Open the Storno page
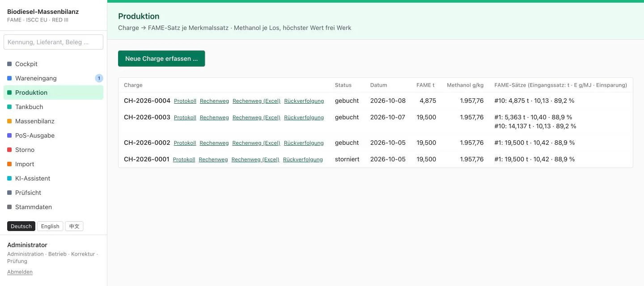The width and height of the screenshot is (644, 286). [53, 150]
